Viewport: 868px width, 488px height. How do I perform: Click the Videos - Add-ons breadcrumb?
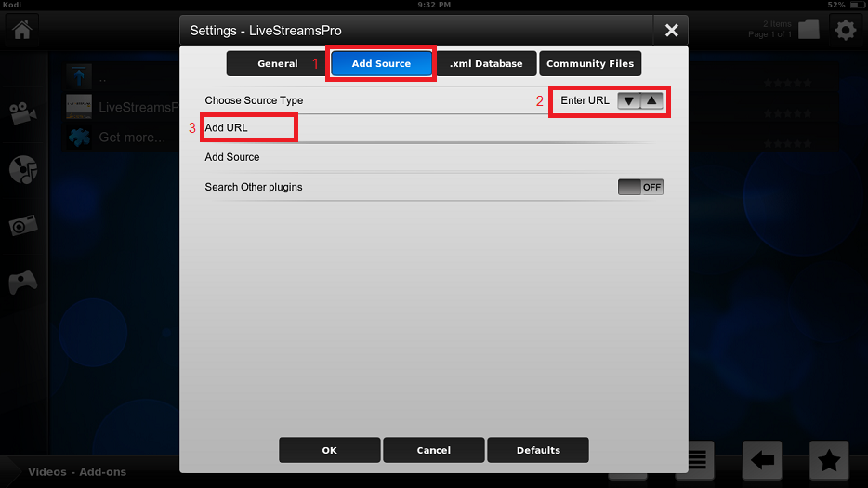[x=77, y=472]
